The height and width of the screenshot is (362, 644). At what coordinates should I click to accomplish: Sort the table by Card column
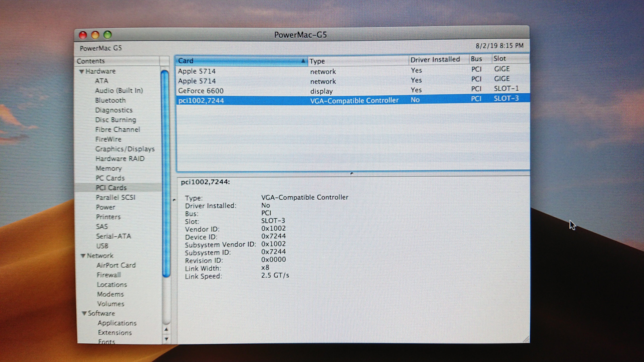click(x=242, y=61)
